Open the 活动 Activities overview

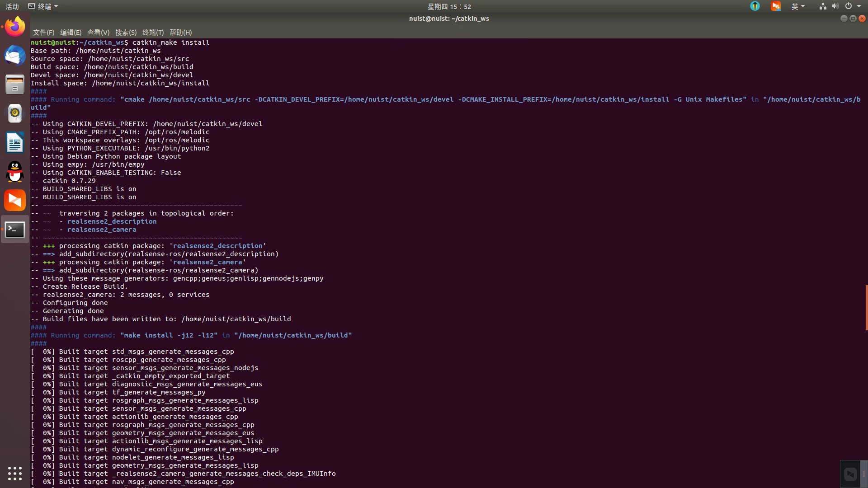point(12,6)
